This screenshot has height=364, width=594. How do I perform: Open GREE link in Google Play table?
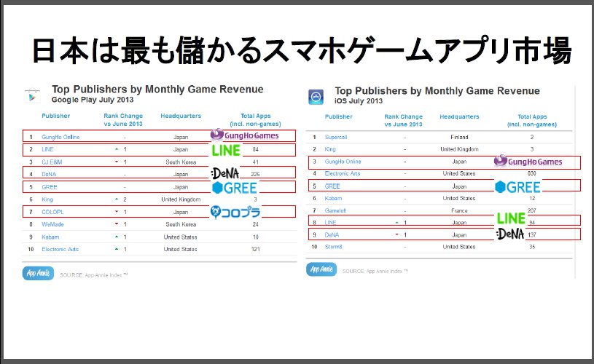tap(50, 187)
